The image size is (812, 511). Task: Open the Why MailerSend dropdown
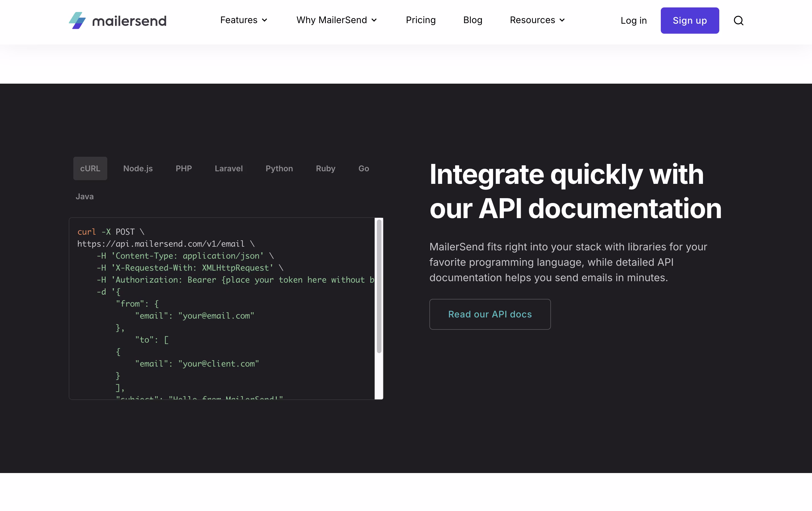pyautogui.click(x=336, y=20)
